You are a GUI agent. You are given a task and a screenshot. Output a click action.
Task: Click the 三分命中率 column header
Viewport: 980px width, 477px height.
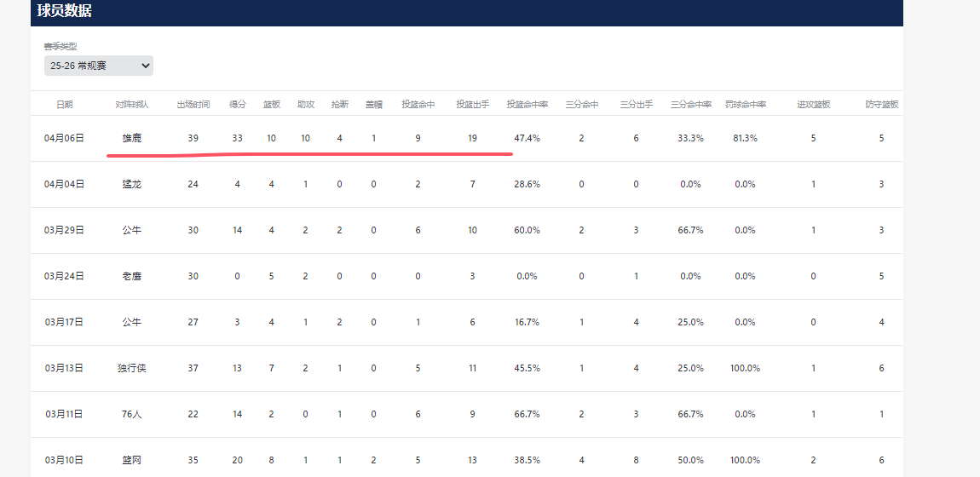691,105
